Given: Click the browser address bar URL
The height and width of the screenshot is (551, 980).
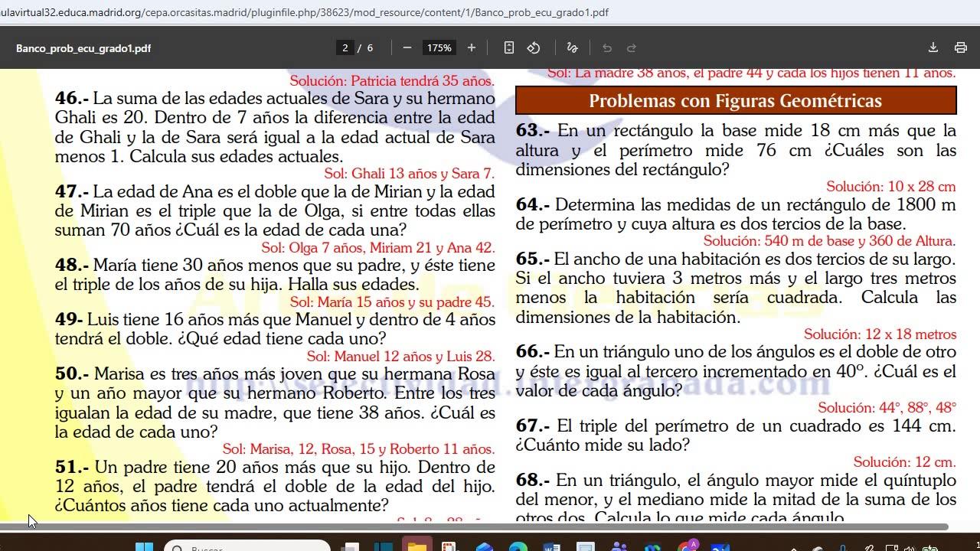Looking at the screenshot, I should point(306,12).
